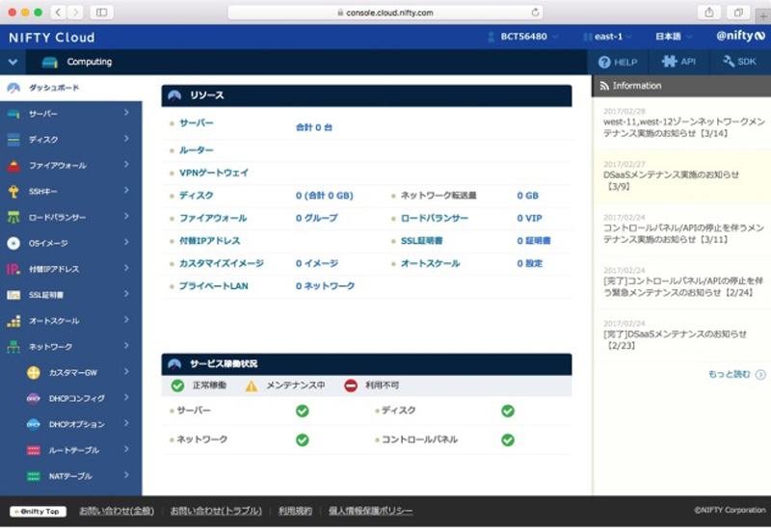Viewport: 771px width, 532px height.
Task: Click the 付替IPアドレス IP icon
Action: click(x=13, y=269)
